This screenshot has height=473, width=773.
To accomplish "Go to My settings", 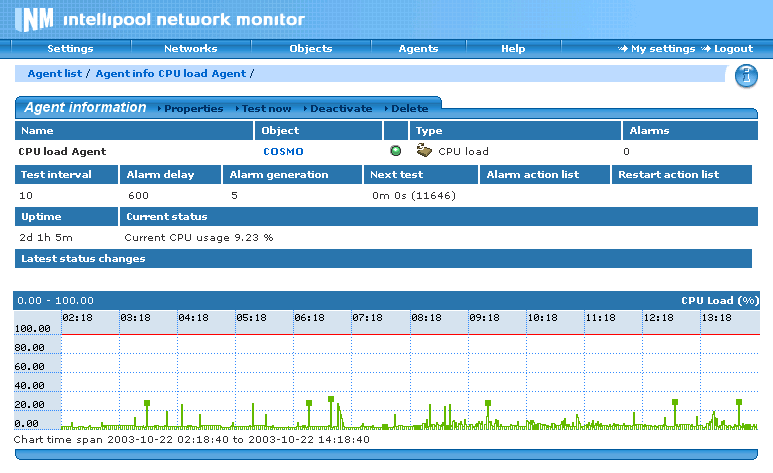I will (x=662, y=48).
